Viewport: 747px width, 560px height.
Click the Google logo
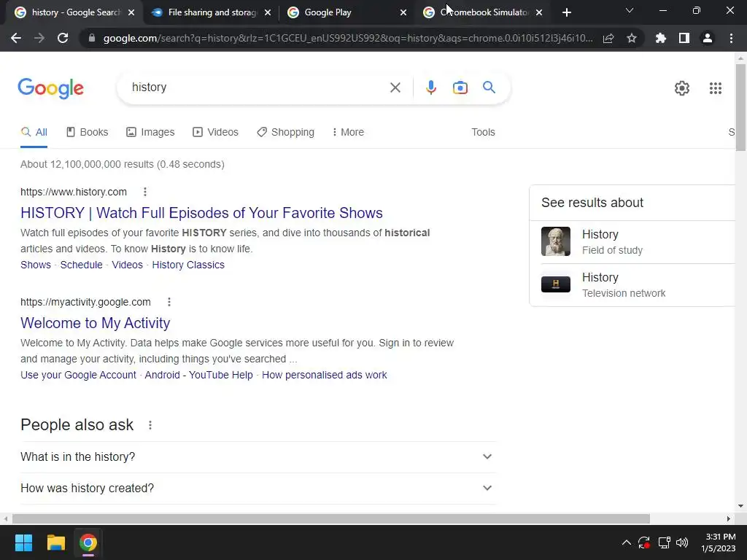50,88
